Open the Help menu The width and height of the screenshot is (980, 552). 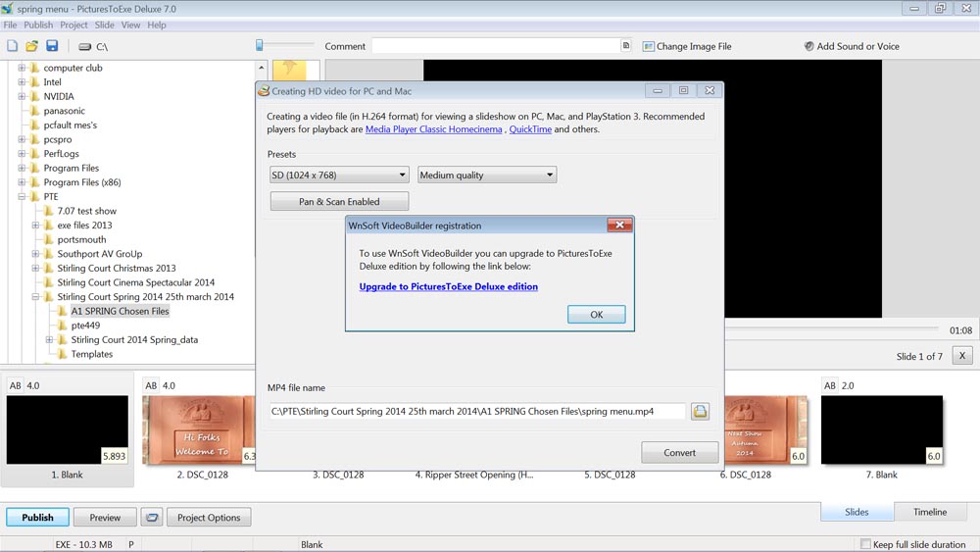point(157,25)
